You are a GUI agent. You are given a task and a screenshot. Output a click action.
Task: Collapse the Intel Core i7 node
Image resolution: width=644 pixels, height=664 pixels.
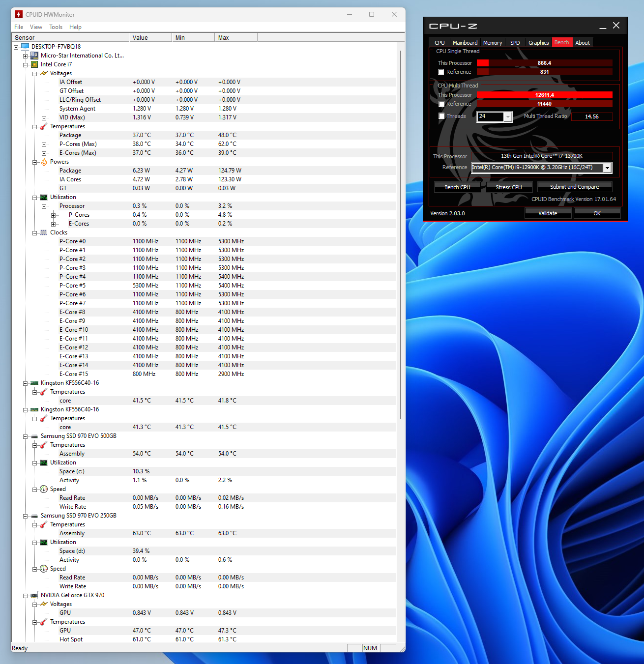(x=25, y=65)
